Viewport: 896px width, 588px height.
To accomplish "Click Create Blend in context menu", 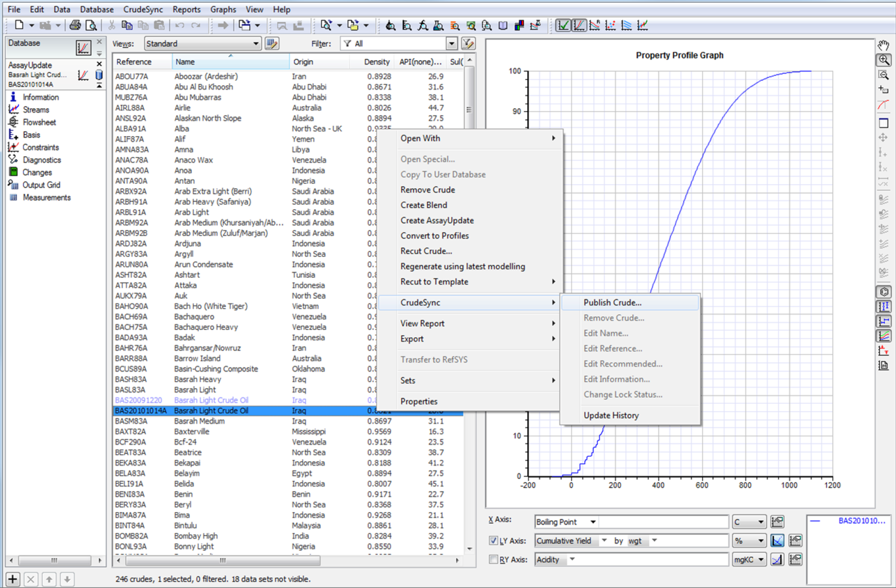I will tap(424, 205).
